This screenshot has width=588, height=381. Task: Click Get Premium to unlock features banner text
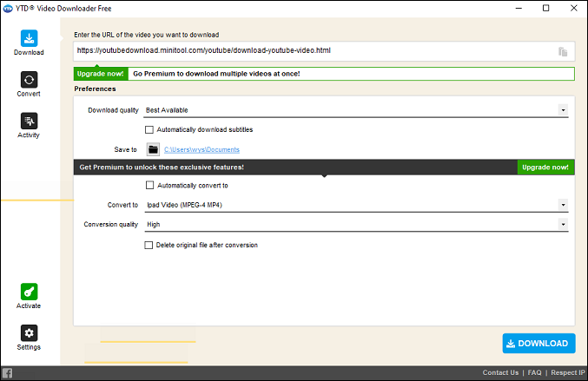click(162, 168)
